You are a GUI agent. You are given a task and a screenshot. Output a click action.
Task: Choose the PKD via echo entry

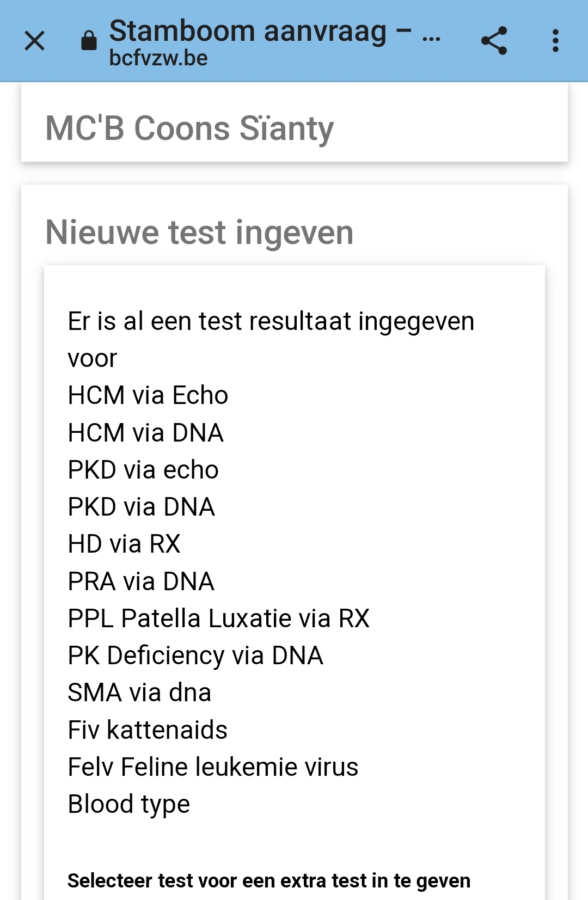[143, 470]
